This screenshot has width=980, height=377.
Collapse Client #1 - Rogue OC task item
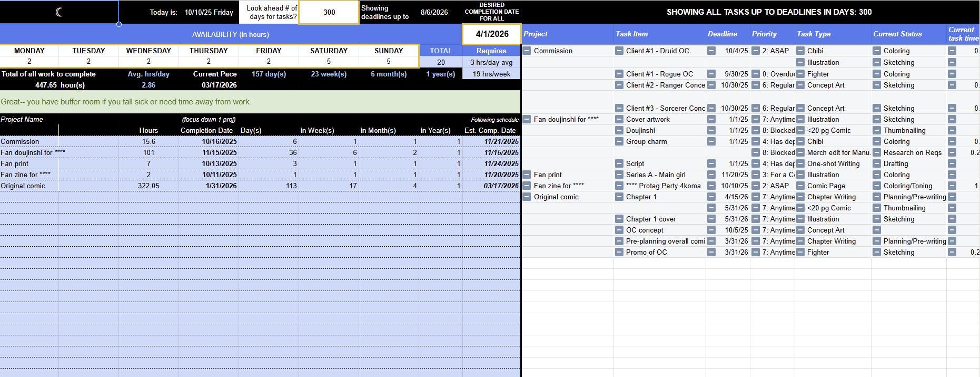(x=619, y=74)
